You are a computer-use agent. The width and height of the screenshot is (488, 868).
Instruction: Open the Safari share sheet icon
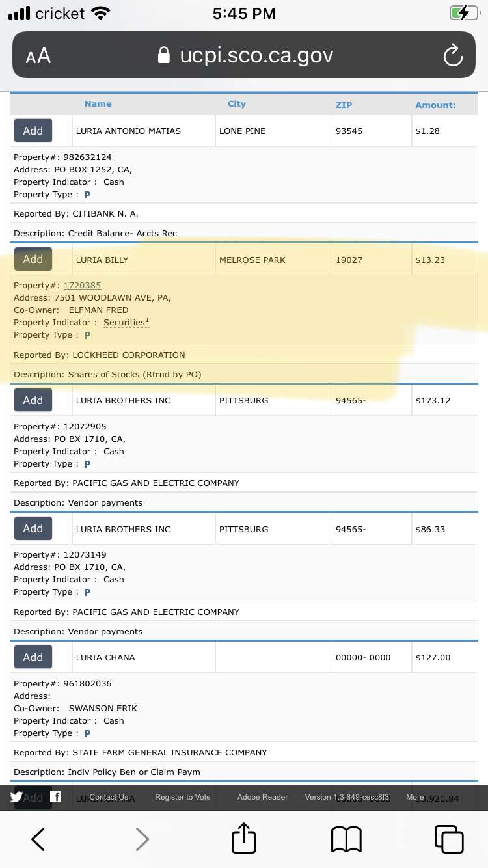pos(244,837)
